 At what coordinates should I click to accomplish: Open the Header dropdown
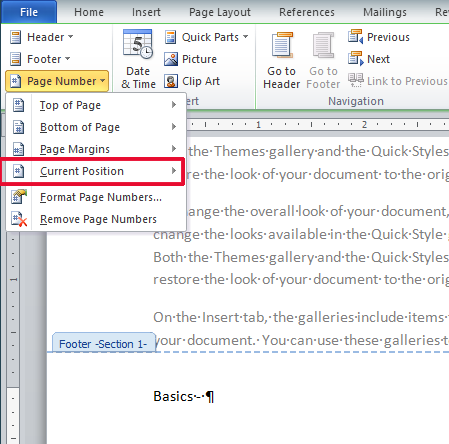click(42, 37)
